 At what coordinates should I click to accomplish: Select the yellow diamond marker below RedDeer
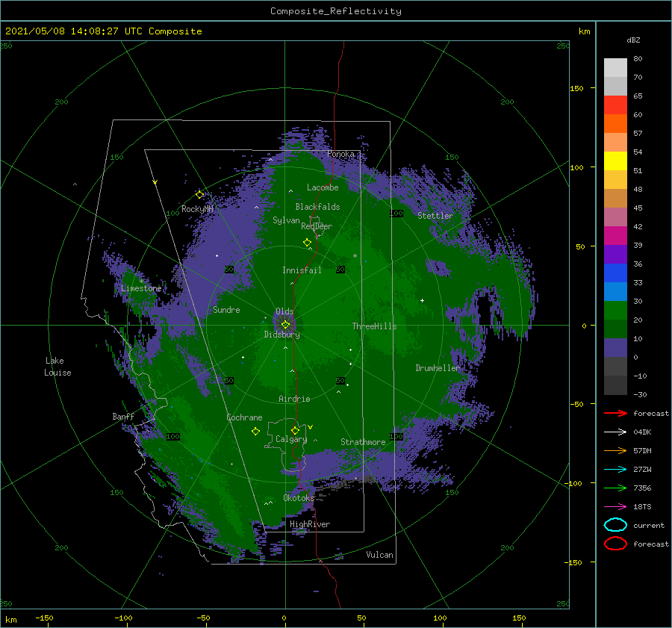[x=308, y=243]
